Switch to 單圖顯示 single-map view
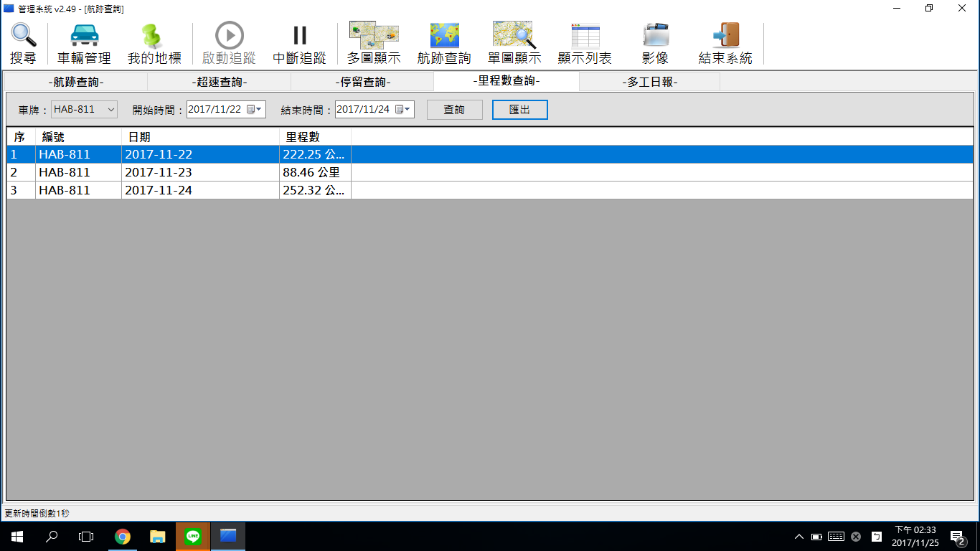Screen dimensions: 980x551 514,43
